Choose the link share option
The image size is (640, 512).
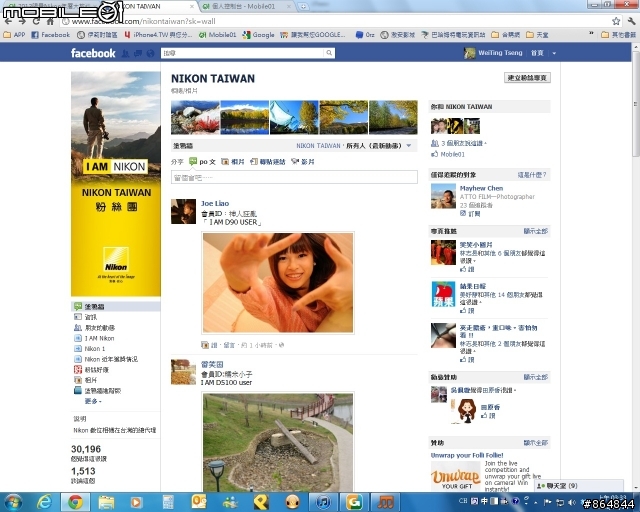coord(267,162)
